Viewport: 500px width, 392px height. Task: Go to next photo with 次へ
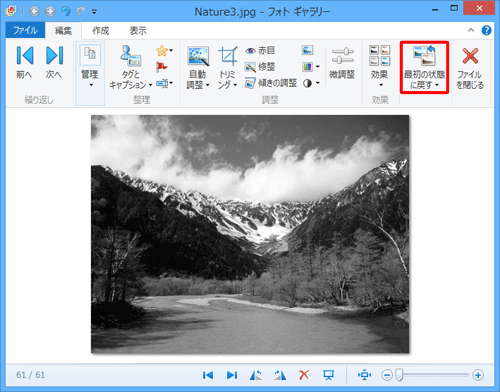(x=54, y=62)
